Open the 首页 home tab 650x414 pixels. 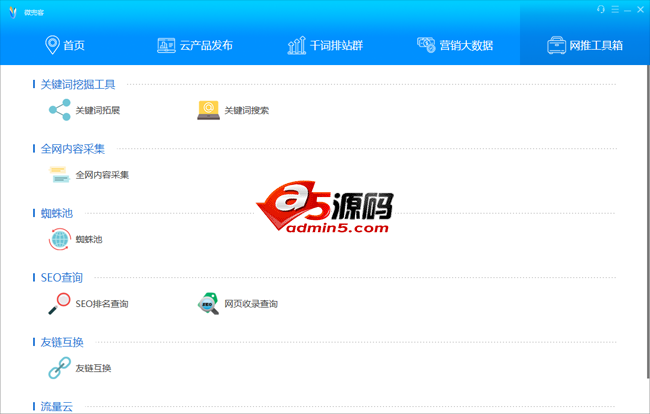coord(65,45)
